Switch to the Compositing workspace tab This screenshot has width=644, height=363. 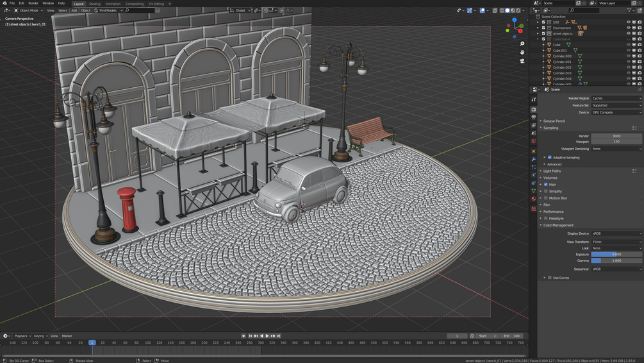pos(135,4)
